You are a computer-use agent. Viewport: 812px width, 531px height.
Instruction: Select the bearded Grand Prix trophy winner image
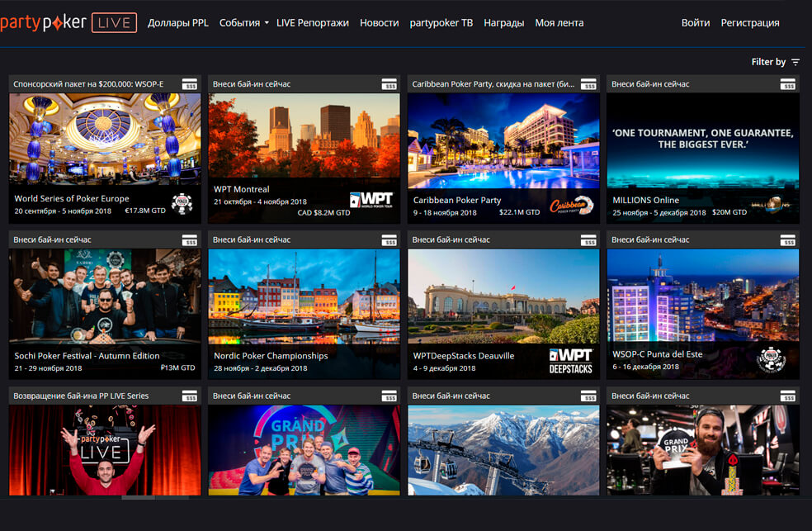[x=703, y=450]
